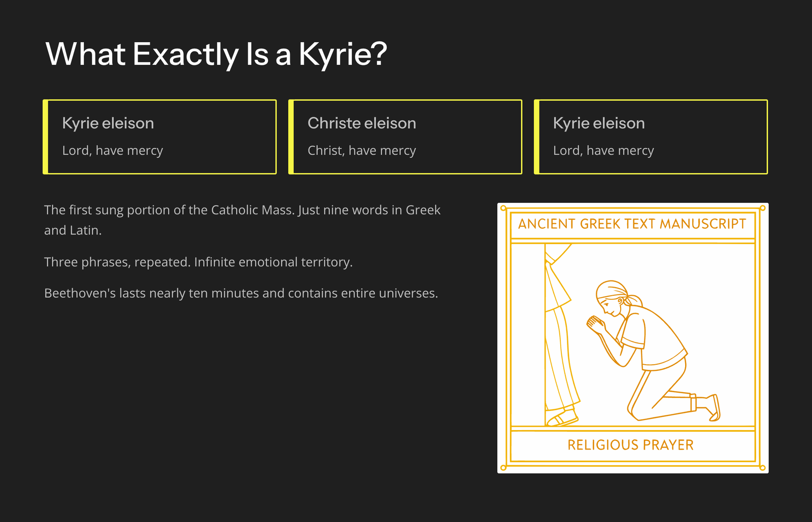
Task: Click the sandaled foot of the robed figure
Action: click(x=562, y=419)
